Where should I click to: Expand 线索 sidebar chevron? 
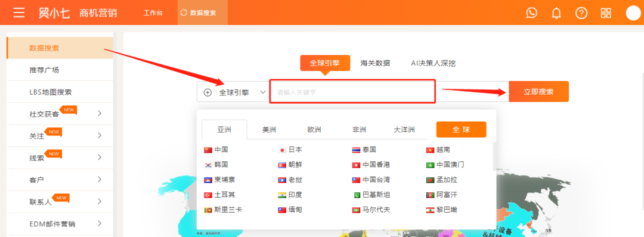pos(100,157)
